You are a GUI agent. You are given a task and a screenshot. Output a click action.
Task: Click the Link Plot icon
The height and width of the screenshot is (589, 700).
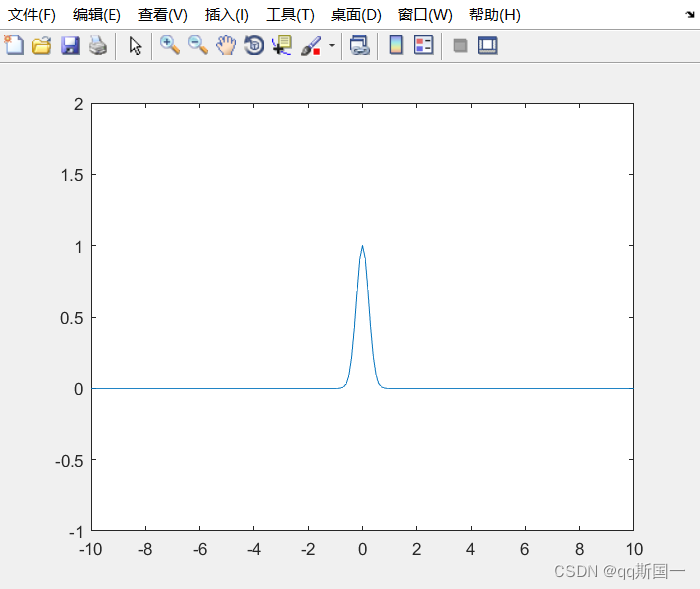[360, 46]
